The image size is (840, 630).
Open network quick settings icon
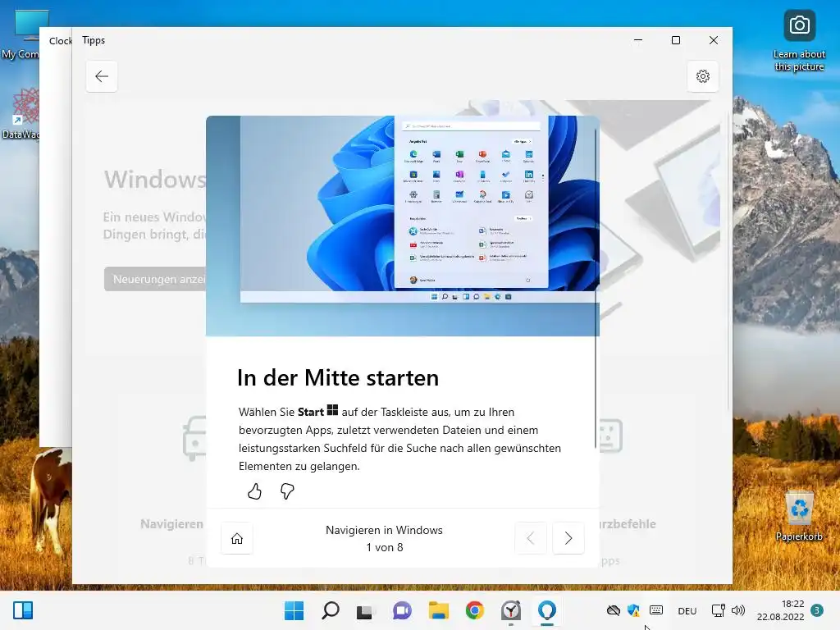(719, 610)
